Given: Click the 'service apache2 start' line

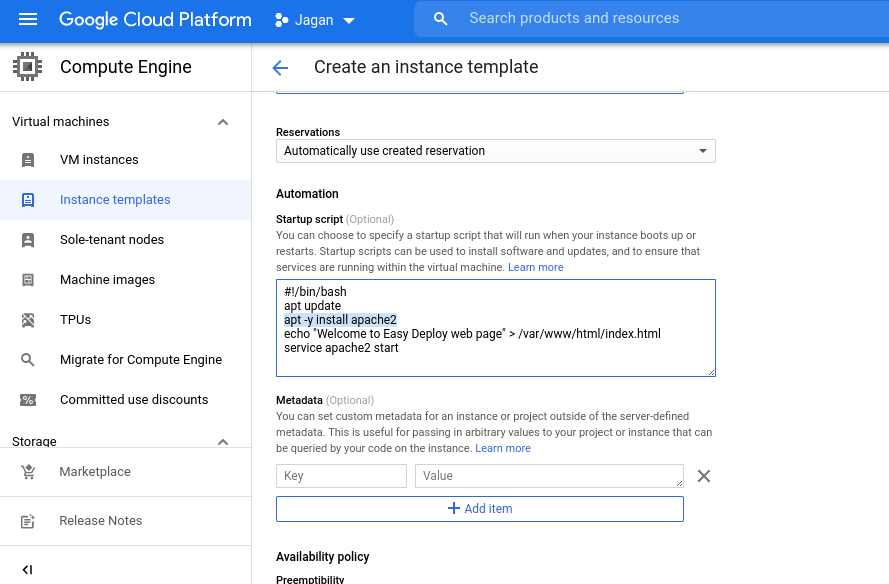Looking at the screenshot, I should pyautogui.click(x=341, y=348).
